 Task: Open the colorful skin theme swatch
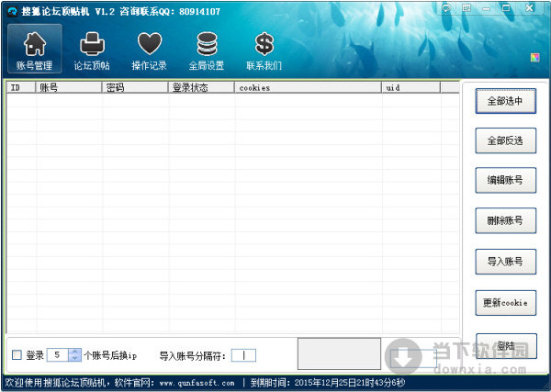point(535,57)
